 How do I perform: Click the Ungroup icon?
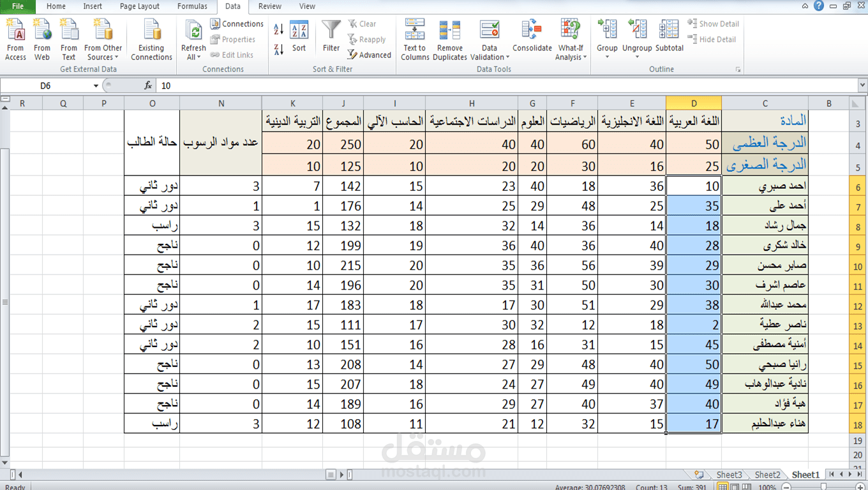[637, 30]
